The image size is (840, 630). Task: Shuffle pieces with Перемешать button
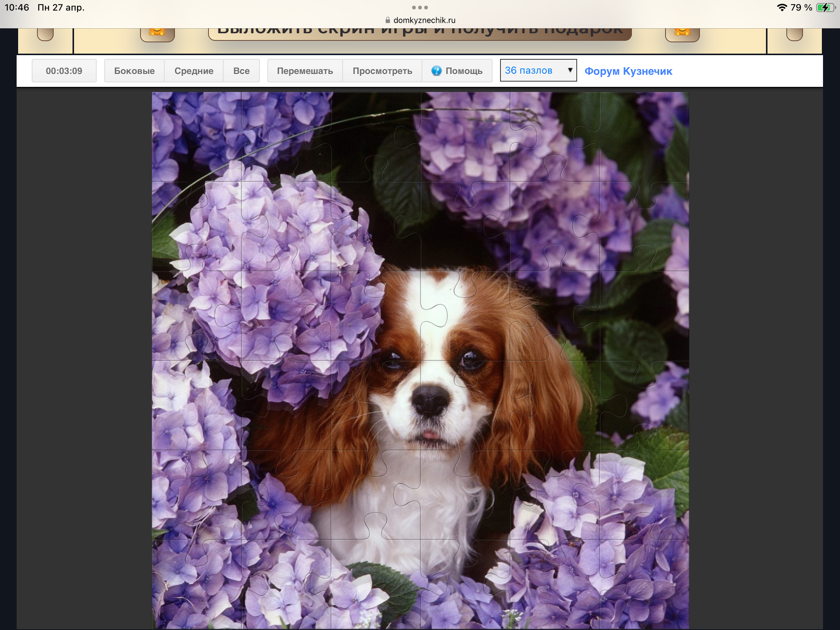[x=304, y=71]
